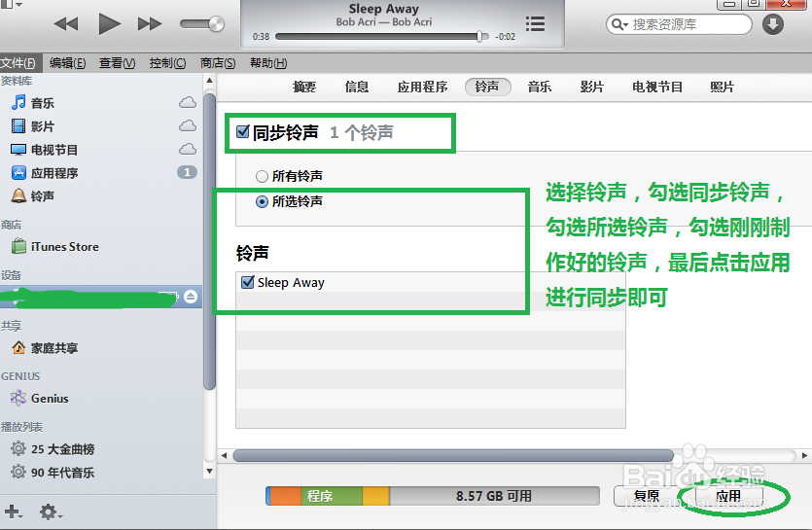Select the 所选铃声 radio button
The image size is (812, 530).
tap(262, 201)
